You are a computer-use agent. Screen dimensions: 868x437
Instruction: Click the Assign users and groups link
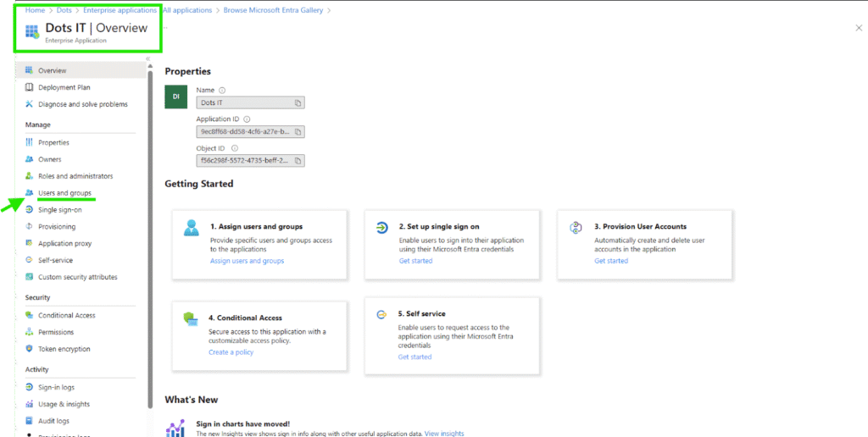[x=247, y=261]
